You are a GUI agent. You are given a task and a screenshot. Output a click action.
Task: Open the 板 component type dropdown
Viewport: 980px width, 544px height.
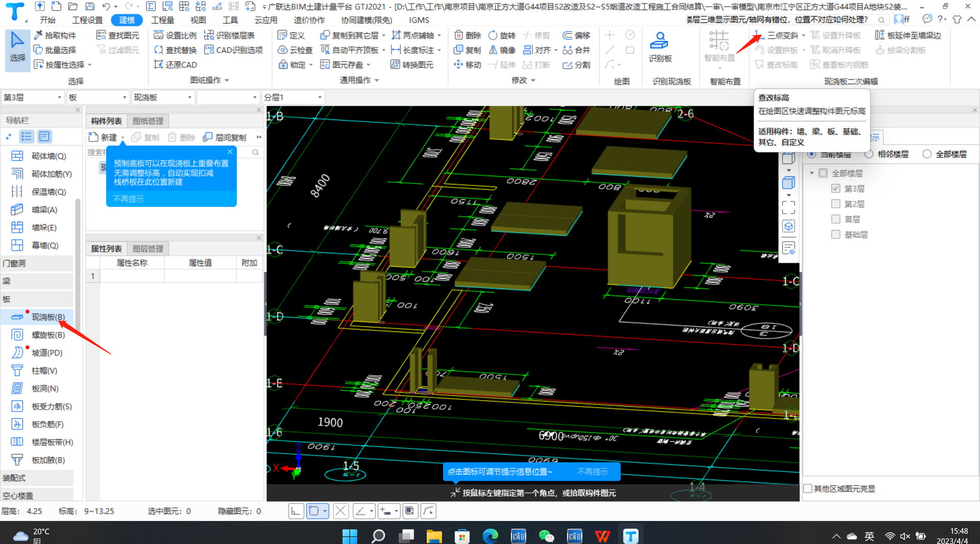97,97
